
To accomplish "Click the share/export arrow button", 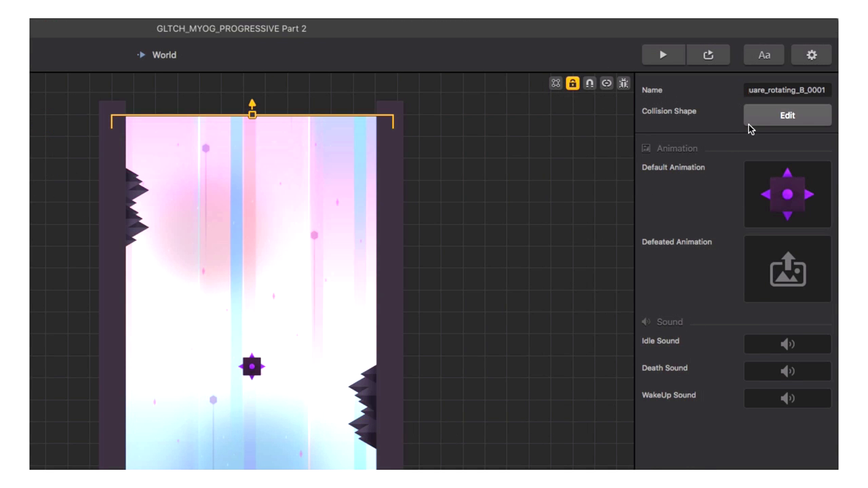I will click(708, 55).
